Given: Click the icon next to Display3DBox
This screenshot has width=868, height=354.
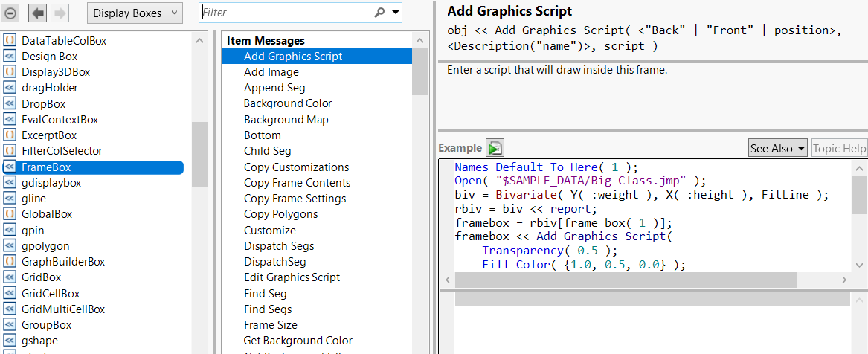Looking at the screenshot, I should [10, 72].
